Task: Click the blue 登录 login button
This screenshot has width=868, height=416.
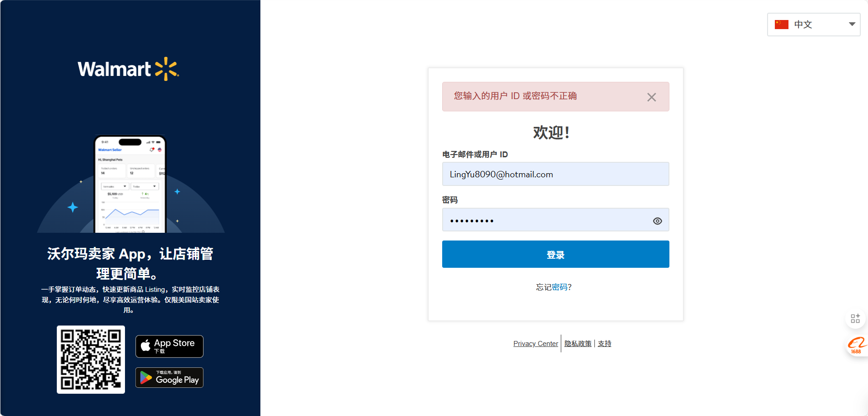Action: tap(555, 254)
